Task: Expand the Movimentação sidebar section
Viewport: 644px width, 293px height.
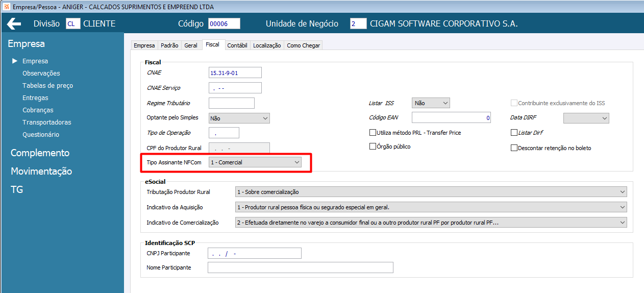Action: click(41, 172)
